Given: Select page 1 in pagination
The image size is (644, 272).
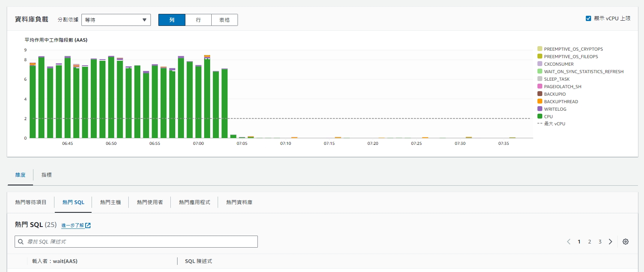Looking at the screenshot, I should (x=579, y=242).
